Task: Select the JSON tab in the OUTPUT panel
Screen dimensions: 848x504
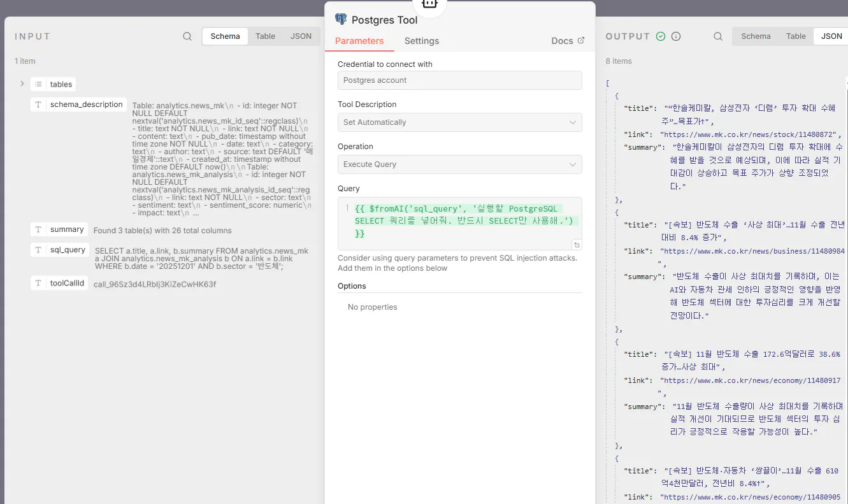Action: pos(831,36)
